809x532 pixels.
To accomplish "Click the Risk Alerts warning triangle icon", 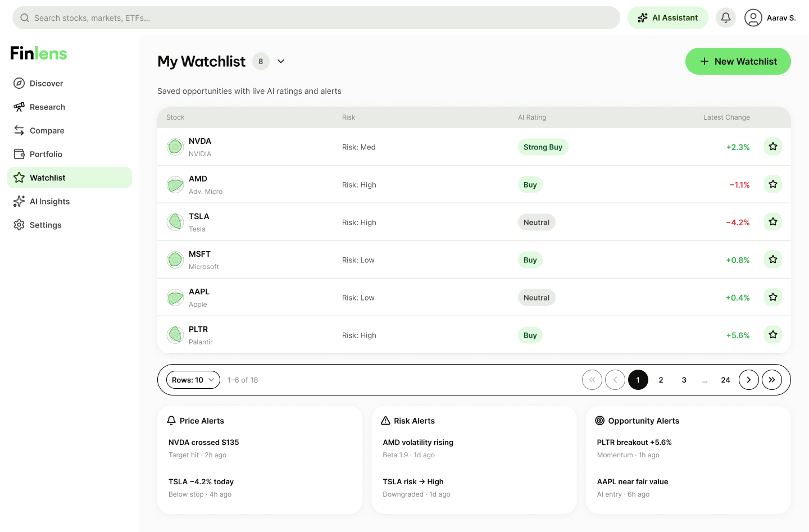I will tap(386, 421).
